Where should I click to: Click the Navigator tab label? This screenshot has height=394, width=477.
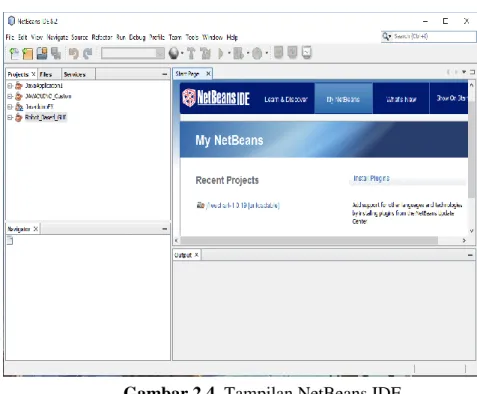point(19,229)
